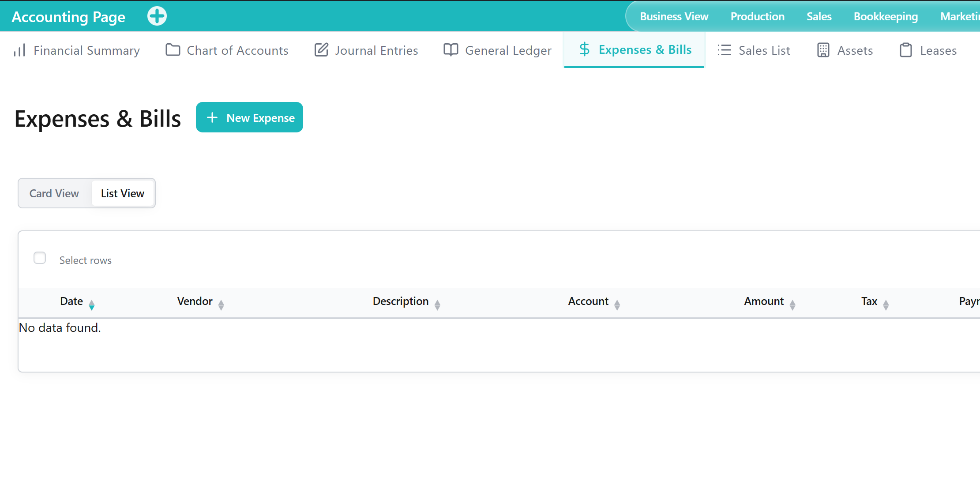980x478 pixels.
Task: Open the Leases tab
Action: tap(928, 50)
